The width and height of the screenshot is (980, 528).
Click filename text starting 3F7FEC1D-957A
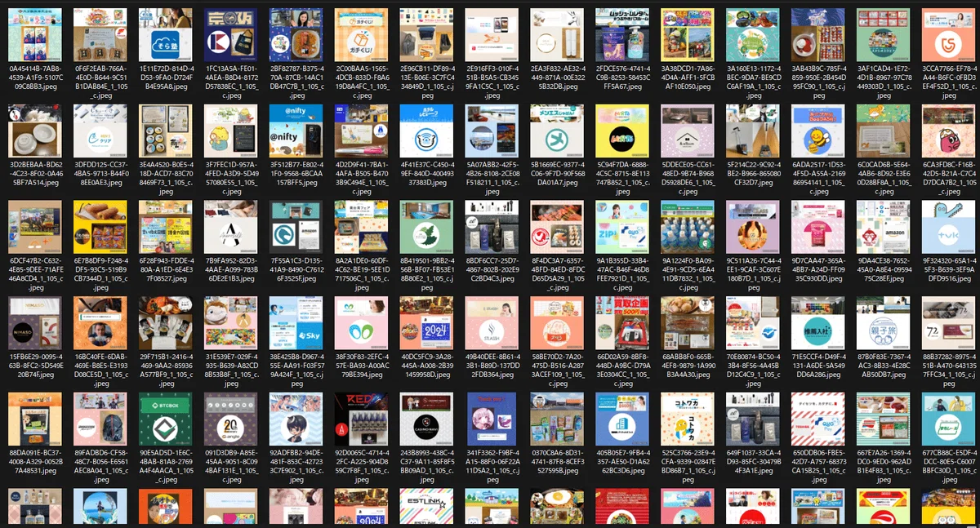click(x=231, y=178)
